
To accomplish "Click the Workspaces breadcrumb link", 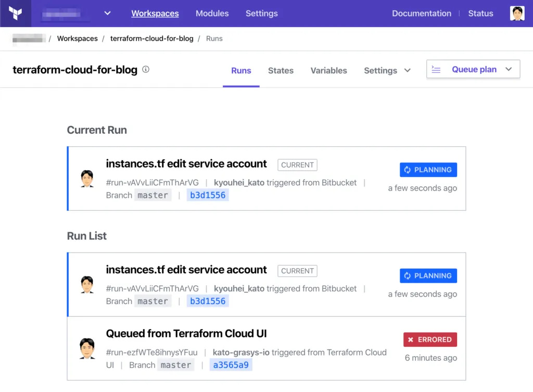I will [77, 39].
